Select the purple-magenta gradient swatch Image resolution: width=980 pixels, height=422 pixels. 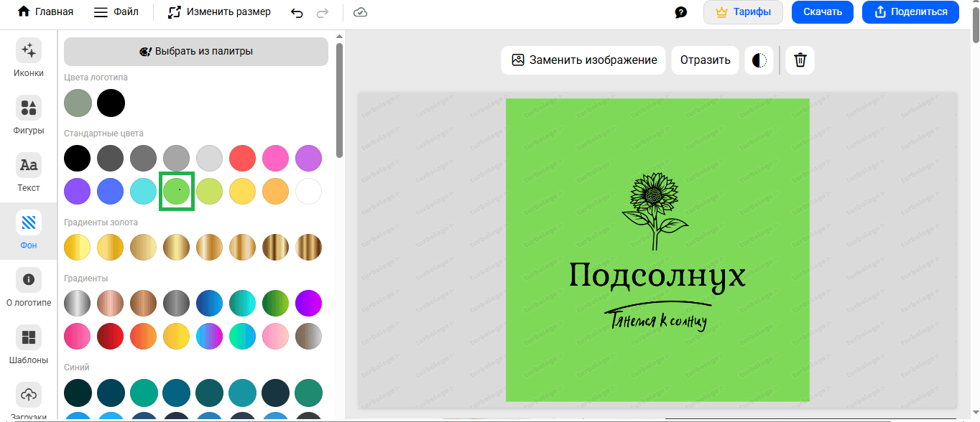point(309,302)
